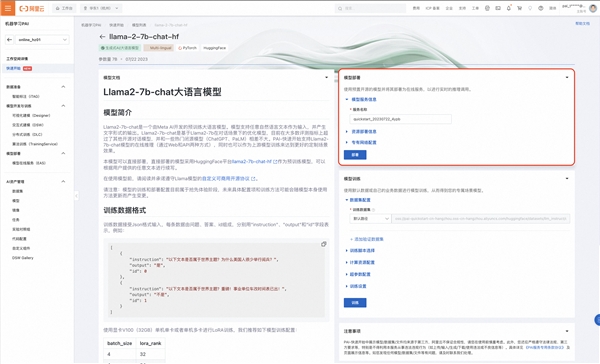Copy the JSON code sample
This screenshot has width=600, height=364.
(x=324, y=244)
